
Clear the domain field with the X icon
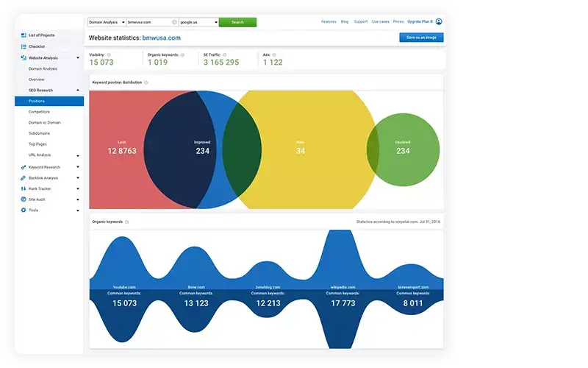click(x=174, y=22)
